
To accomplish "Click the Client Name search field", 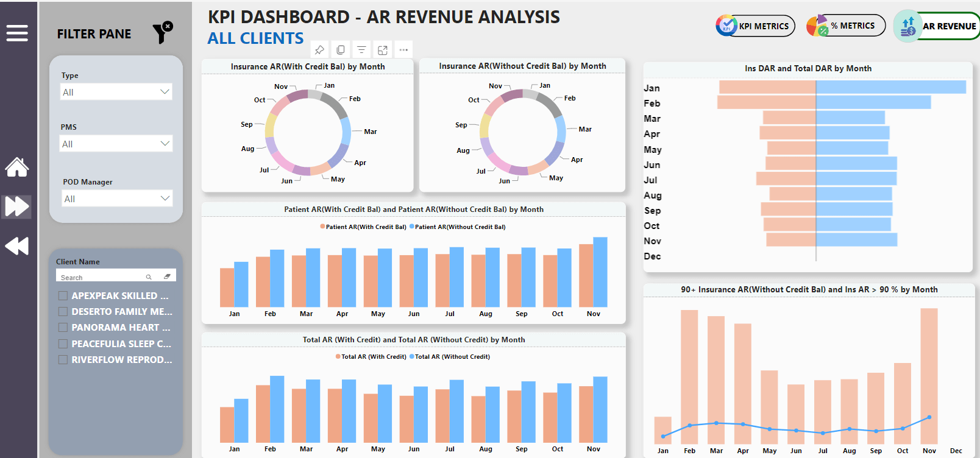I will (101, 277).
